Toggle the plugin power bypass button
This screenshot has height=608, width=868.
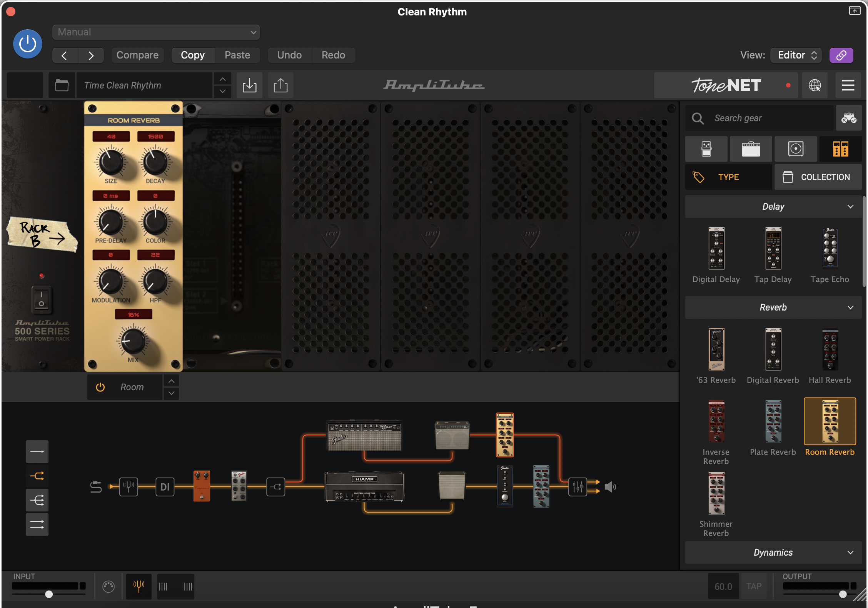28,44
